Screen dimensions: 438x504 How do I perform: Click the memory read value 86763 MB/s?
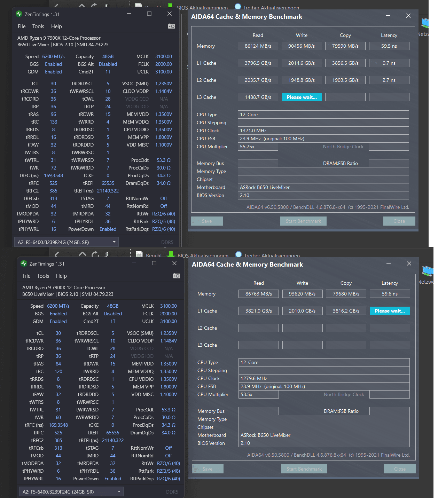tap(259, 294)
